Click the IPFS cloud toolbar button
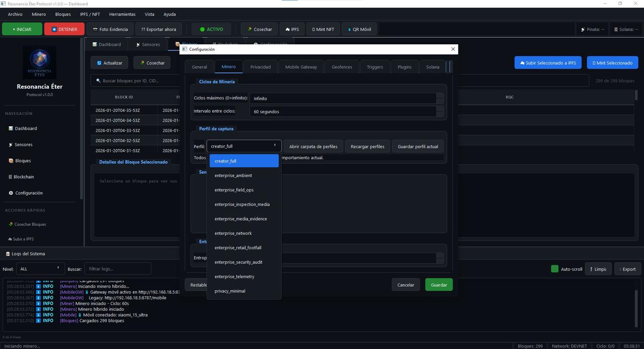 [292, 29]
